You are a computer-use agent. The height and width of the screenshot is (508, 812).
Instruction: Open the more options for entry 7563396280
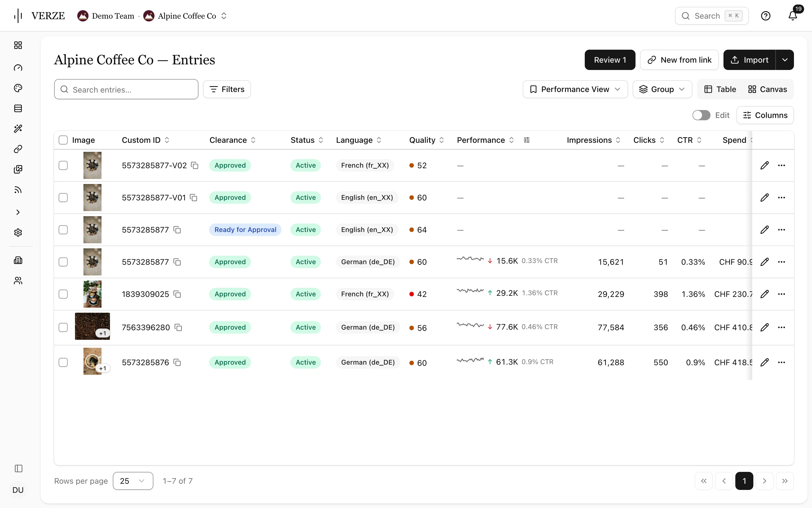782,327
